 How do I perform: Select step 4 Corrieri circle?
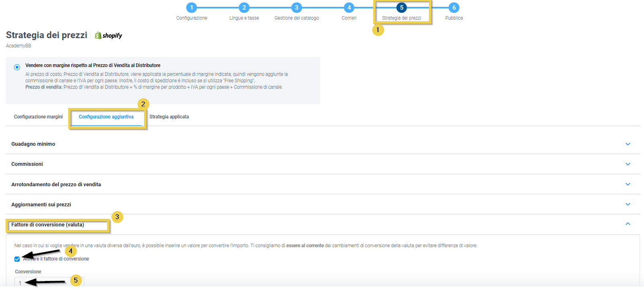(349, 8)
